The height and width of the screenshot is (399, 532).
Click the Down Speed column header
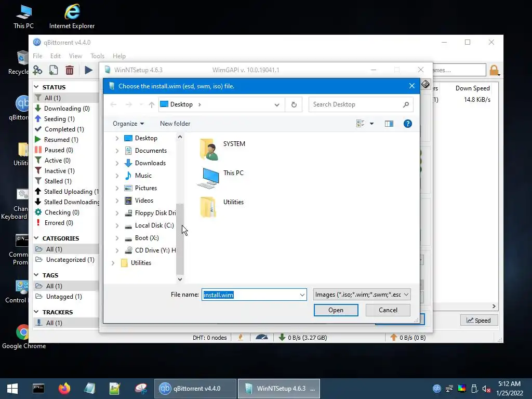tap(472, 88)
